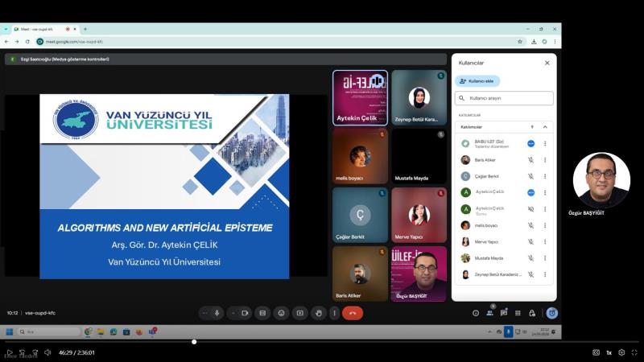Open the activities grid icon
The height and width of the screenshot is (362, 644).
pyautogui.click(x=518, y=313)
